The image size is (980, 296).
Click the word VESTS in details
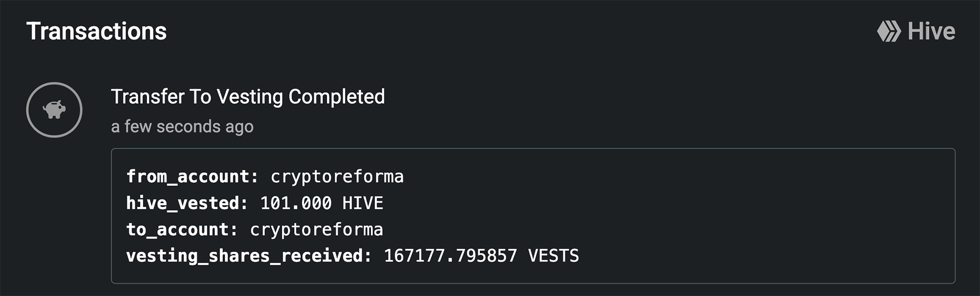pyautogui.click(x=553, y=256)
